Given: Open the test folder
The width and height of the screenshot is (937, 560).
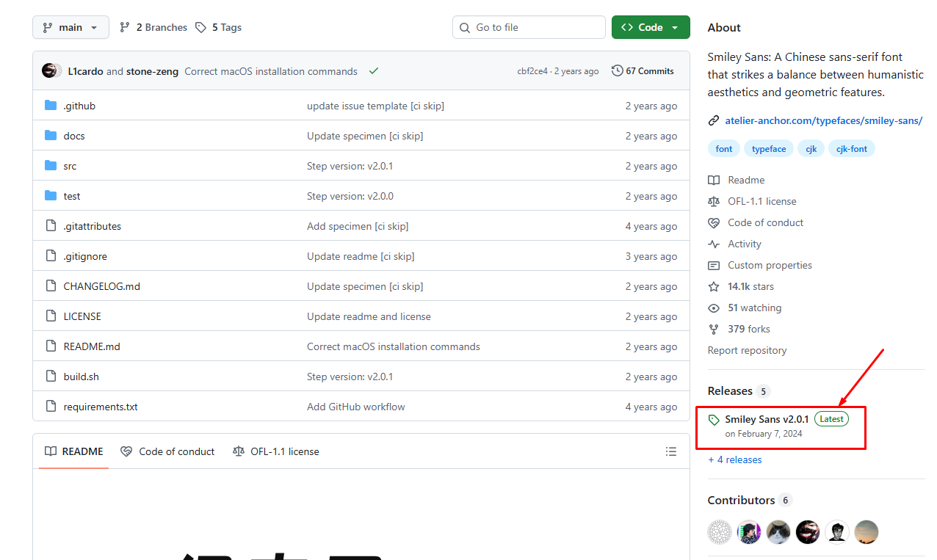Looking at the screenshot, I should (72, 196).
